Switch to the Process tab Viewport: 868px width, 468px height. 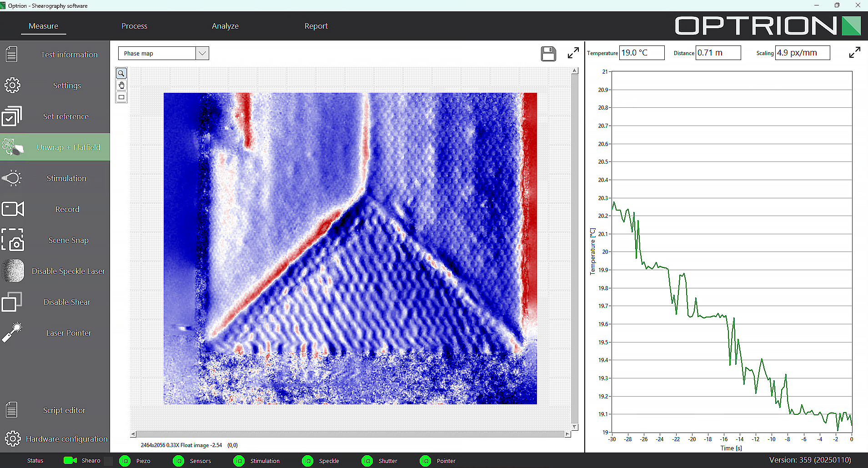pyautogui.click(x=134, y=26)
